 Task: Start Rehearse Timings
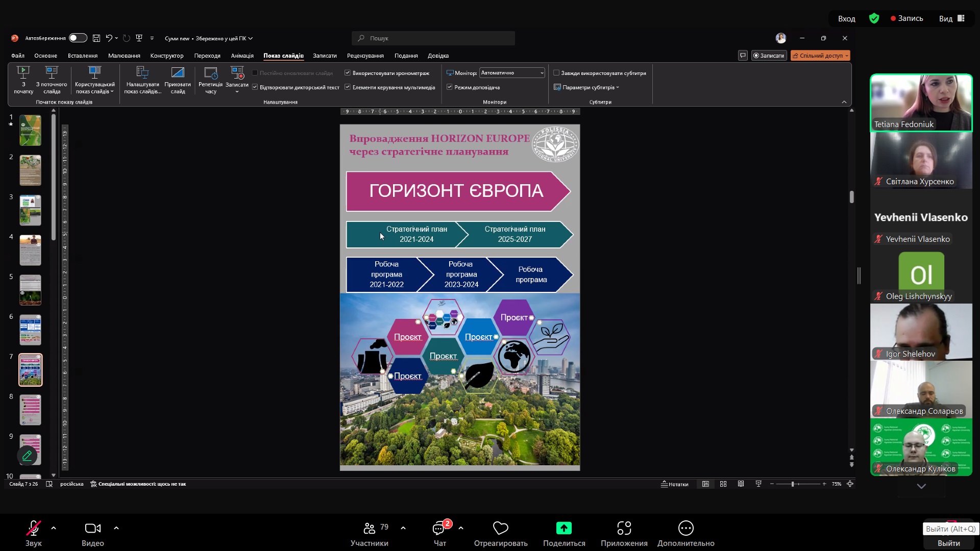pos(210,80)
